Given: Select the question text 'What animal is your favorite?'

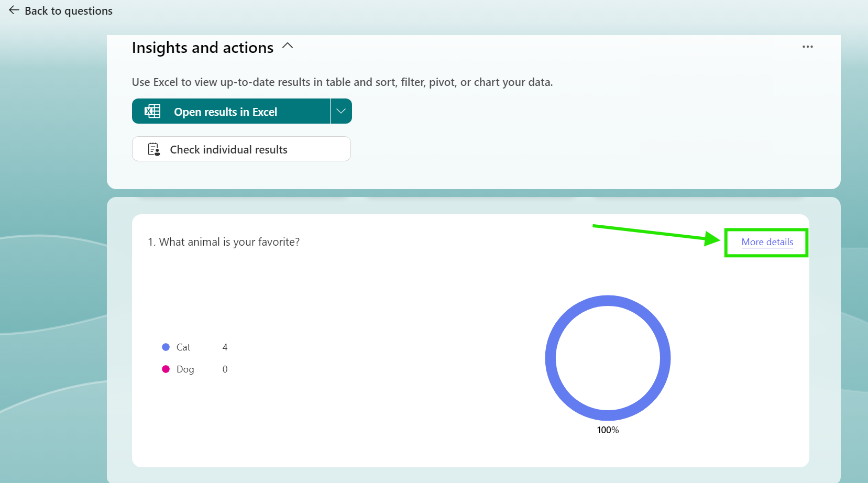Looking at the screenshot, I should coord(229,242).
